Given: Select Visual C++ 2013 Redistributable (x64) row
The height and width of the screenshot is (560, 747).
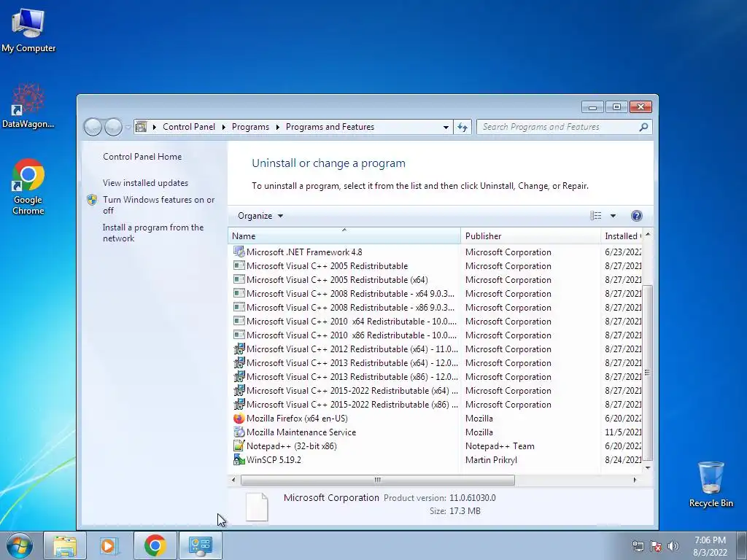Looking at the screenshot, I should (435, 362).
